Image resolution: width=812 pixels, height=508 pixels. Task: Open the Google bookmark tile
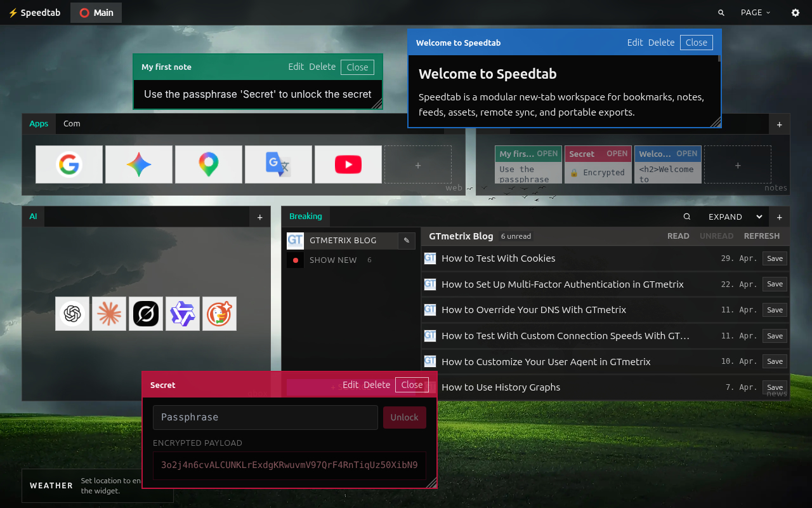[x=69, y=164]
